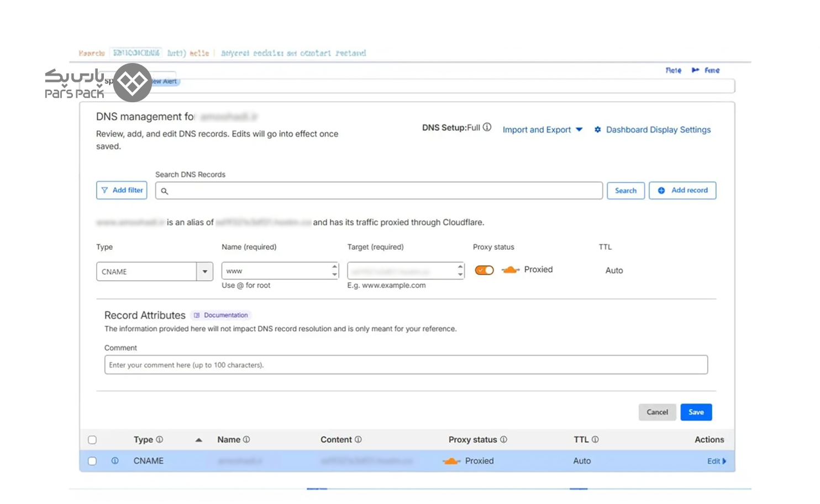Image resolution: width=820 pixels, height=504 pixels.
Task: Click the Save button
Action: pyautogui.click(x=696, y=412)
